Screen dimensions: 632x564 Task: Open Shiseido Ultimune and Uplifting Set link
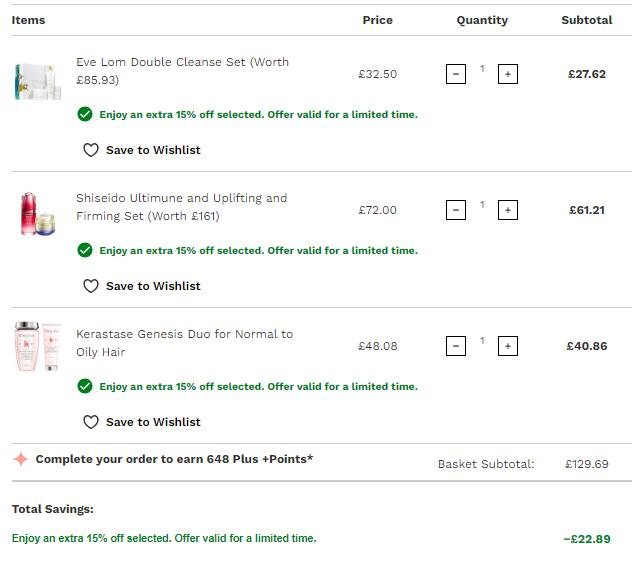pos(181,207)
